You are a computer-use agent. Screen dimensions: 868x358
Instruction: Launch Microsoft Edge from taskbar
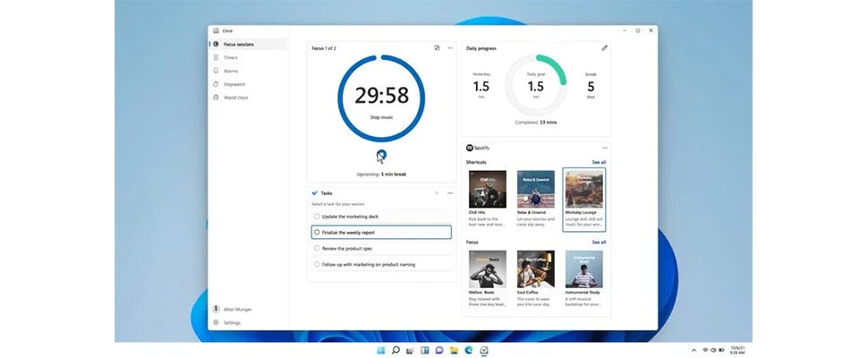pyautogui.click(x=469, y=350)
